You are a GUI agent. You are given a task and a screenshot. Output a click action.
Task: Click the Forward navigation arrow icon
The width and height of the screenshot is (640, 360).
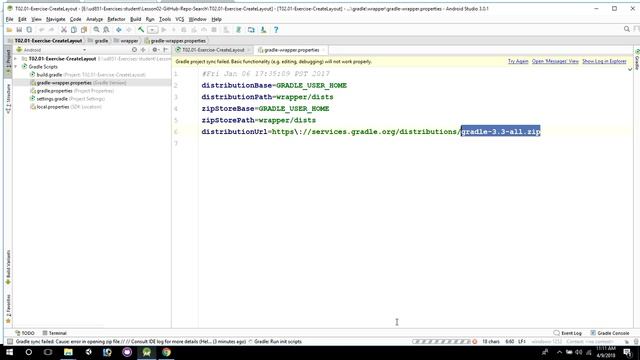tap(129, 30)
